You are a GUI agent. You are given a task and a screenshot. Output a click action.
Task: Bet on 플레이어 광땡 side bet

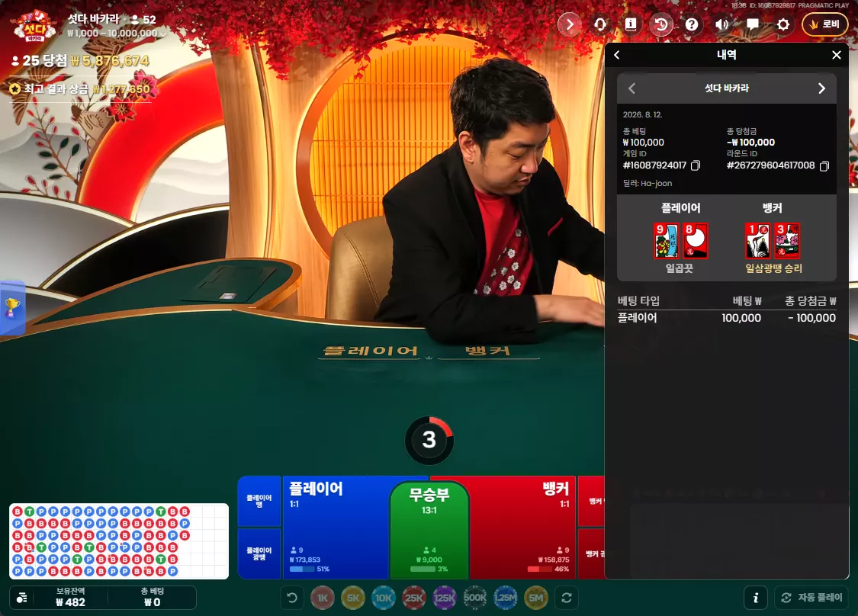(x=259, y=553)
